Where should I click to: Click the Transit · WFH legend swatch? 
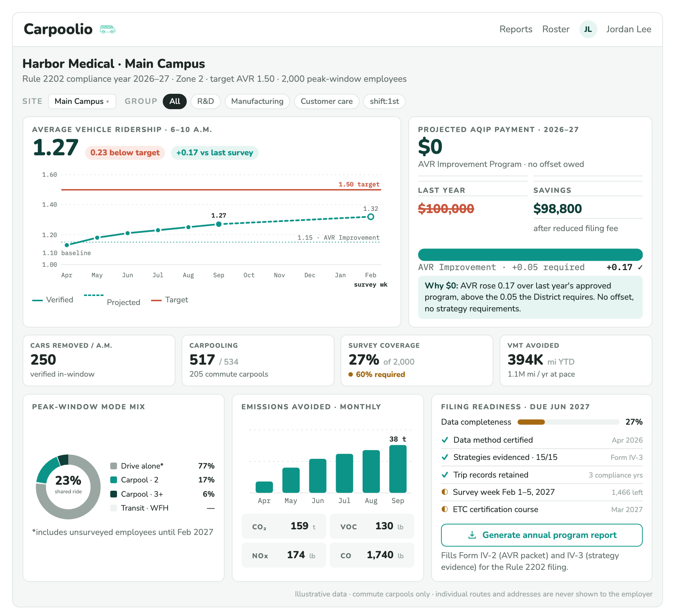coord(114,508)
